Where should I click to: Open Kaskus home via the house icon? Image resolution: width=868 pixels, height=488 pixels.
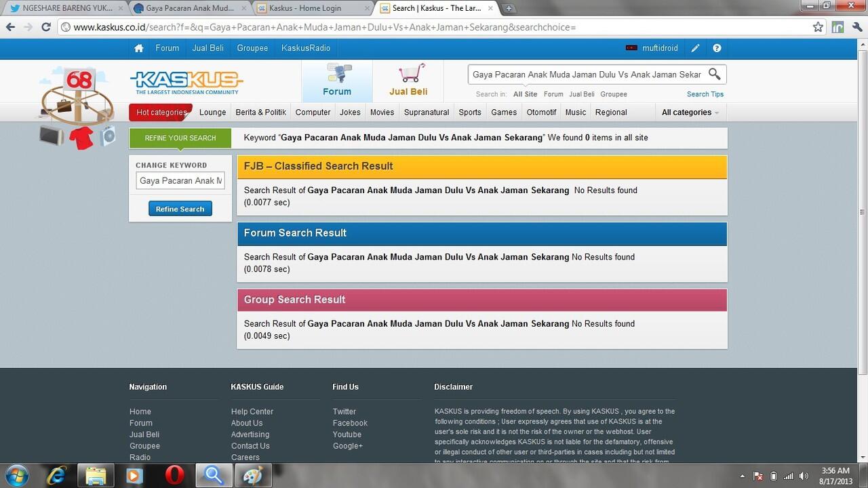(139, 48)
